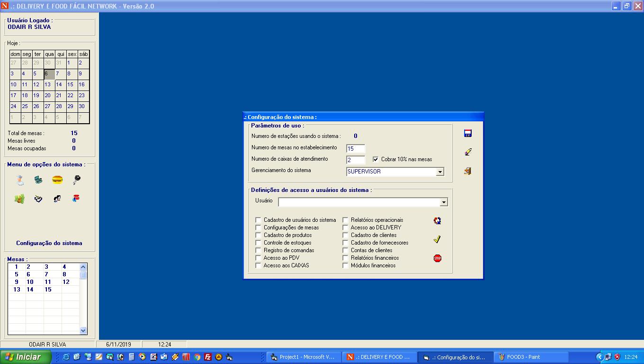Switch to Project1 - Microsoft Visual taskbar item

click(x=303, y=357)
